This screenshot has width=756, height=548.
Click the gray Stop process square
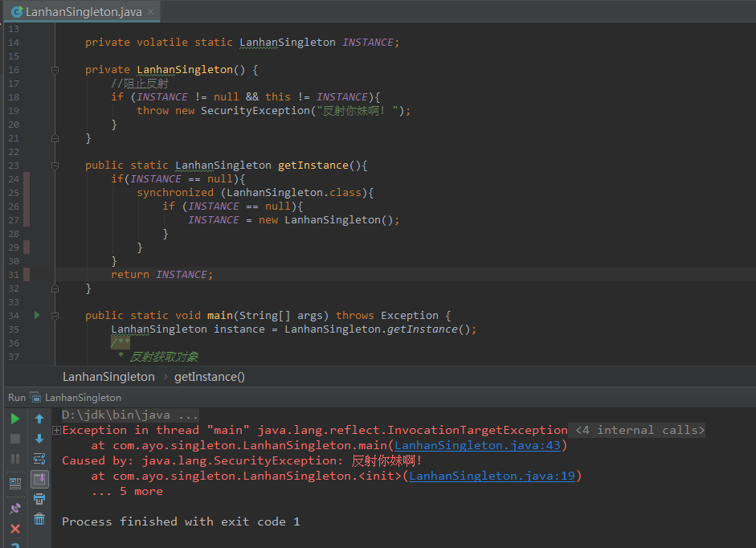click(x=15, y=439)
